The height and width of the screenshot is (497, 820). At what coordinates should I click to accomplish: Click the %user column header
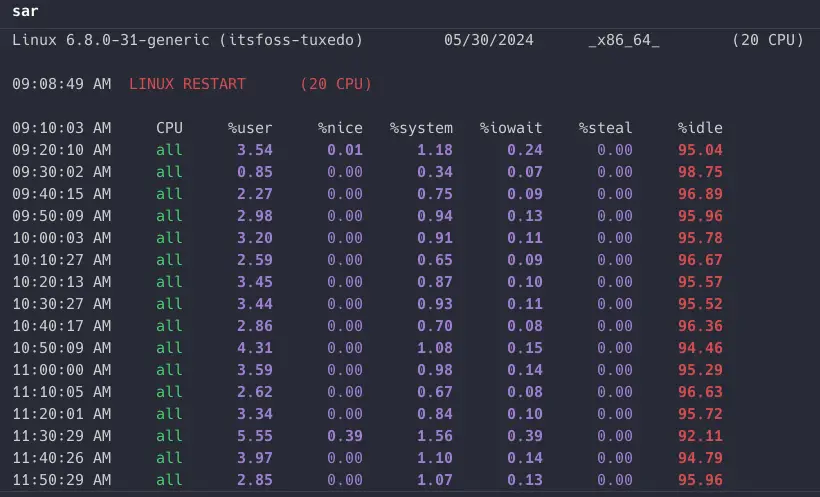[x=250, y=128]
